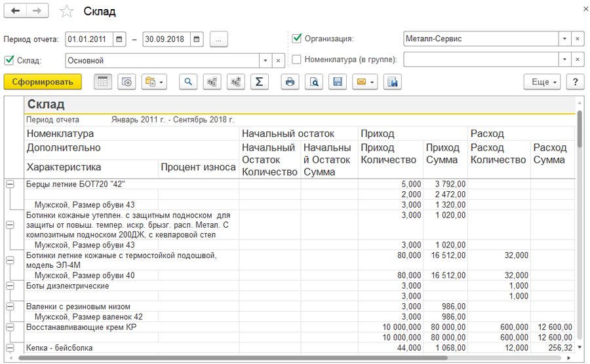Uncheck the Склад filter checkbox
The height and width of the screenshot is (364, 590).
9,60
